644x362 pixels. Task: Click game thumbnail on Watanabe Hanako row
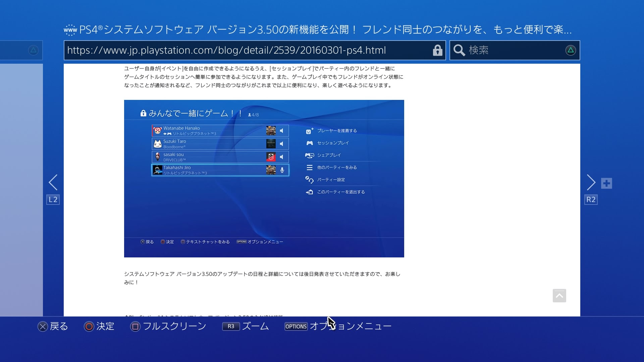pyautogui.click(x=271, y=131)
